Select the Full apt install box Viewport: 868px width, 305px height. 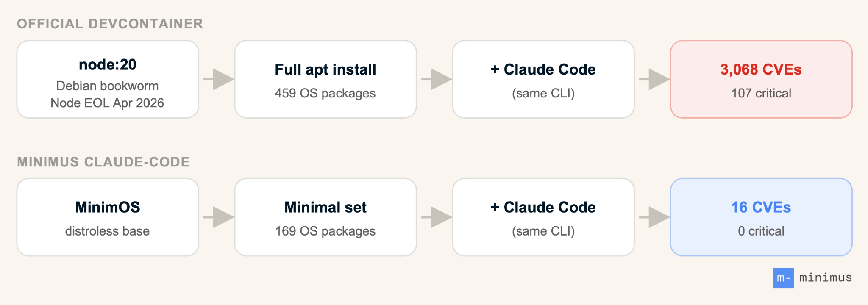click(325, 79)
